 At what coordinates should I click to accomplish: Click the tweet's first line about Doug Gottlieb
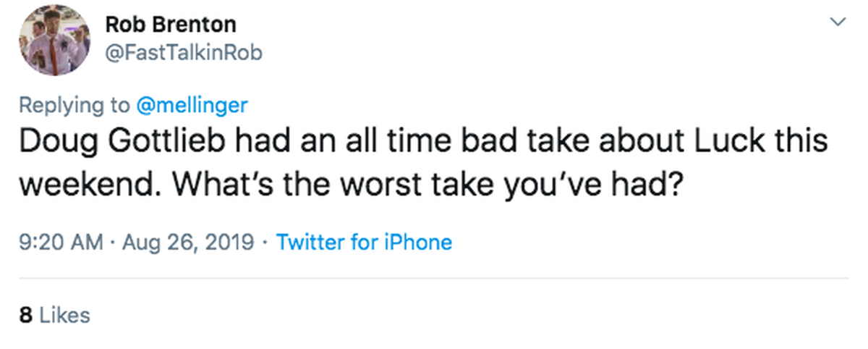(x=423, y=141)
